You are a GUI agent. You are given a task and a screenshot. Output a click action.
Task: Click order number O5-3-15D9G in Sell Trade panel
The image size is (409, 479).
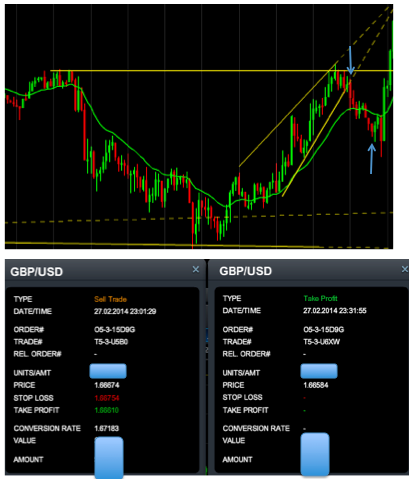pyautogui.click(x=114, y=330)
